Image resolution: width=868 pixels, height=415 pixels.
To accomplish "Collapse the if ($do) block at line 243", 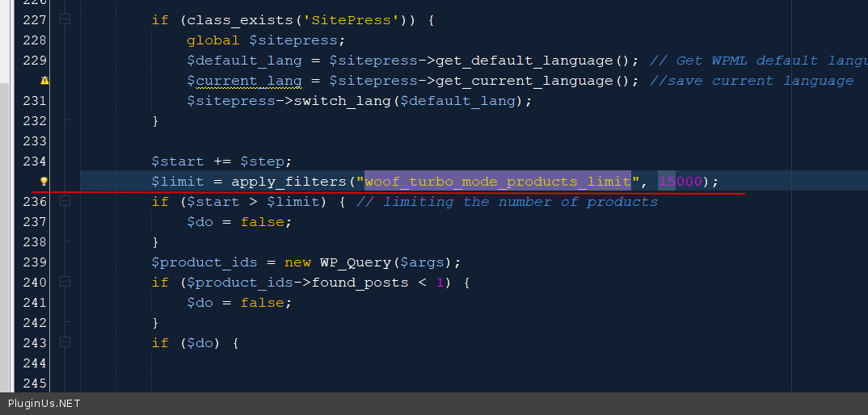I will click(x=65, y=342).
